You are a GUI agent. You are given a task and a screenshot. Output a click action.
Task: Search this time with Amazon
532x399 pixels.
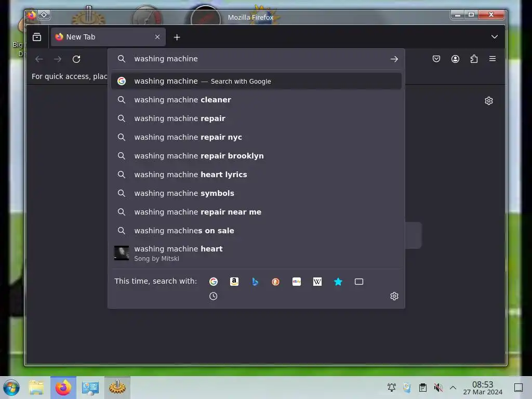(x=234, y=281)
